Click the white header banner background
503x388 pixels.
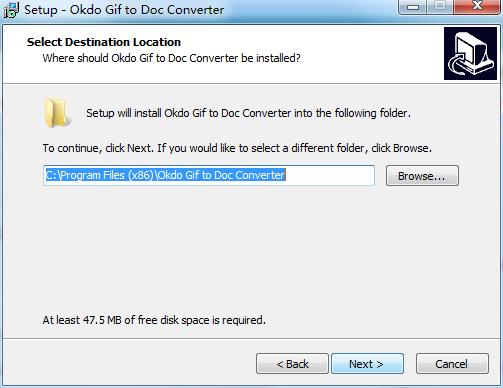click(367, 53)
